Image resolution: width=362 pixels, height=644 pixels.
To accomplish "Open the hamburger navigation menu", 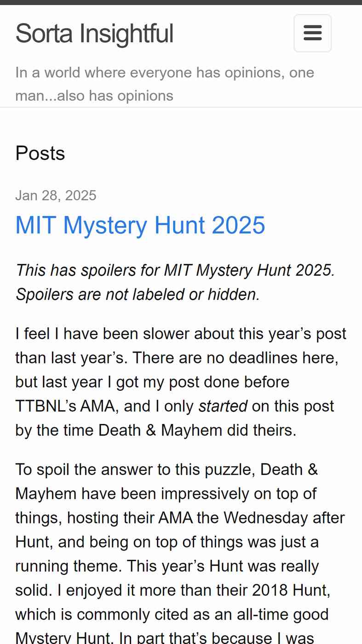I will (x=312, y=33).
